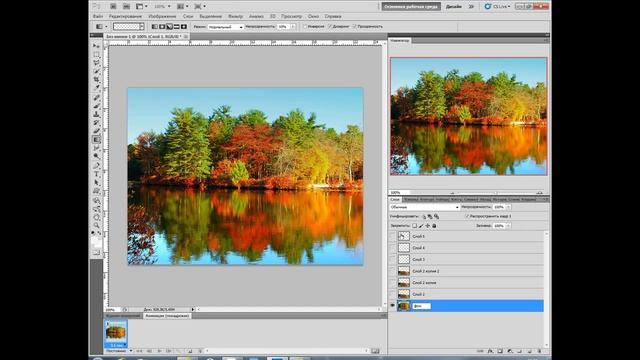
Task: Select the Move tool
Action: tap(96, 46)
